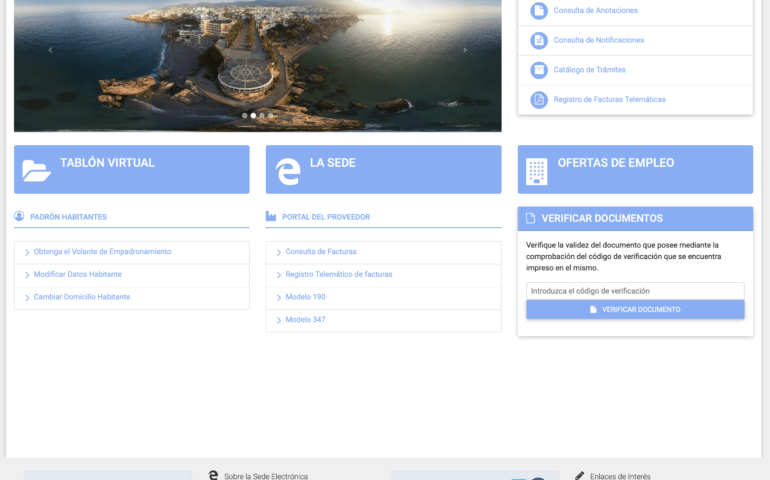The image size is (770, 480).
Task: Open Enlaces de Interés footer heading
Action: (x=620, y=476)
